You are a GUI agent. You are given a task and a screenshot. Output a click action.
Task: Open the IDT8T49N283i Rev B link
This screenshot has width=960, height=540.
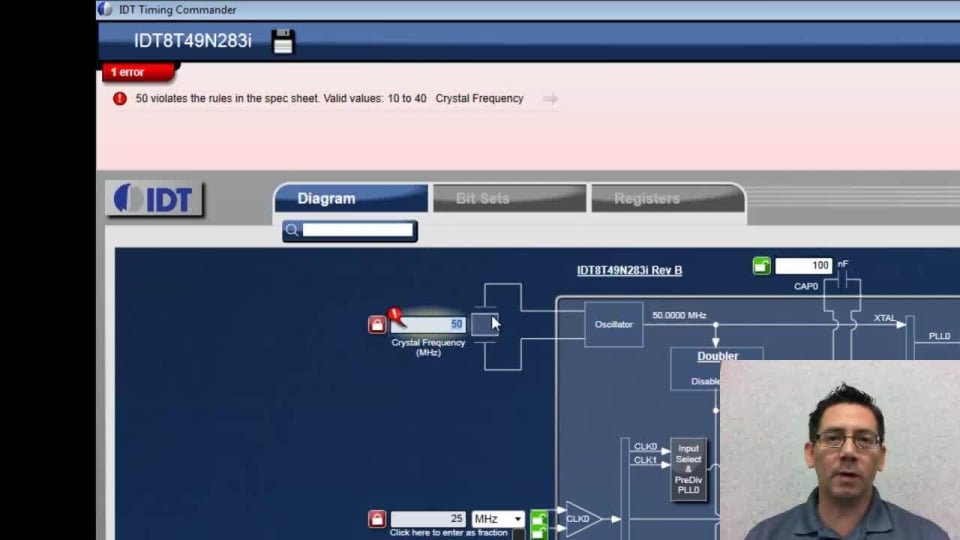point(629,270)
